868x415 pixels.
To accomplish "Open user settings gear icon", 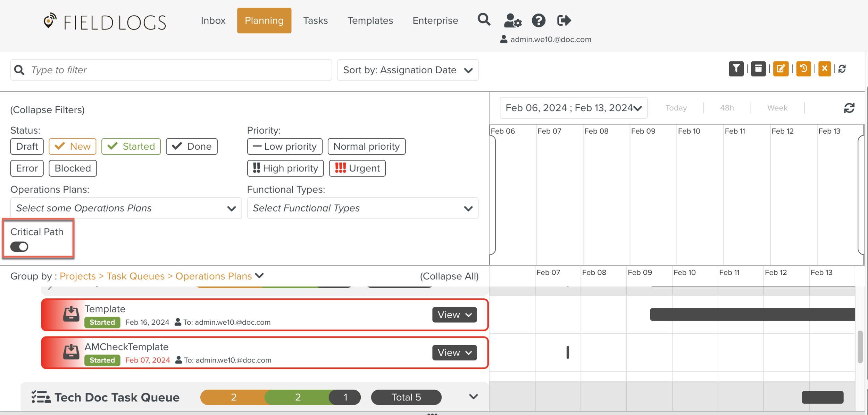I will [512, 20].
